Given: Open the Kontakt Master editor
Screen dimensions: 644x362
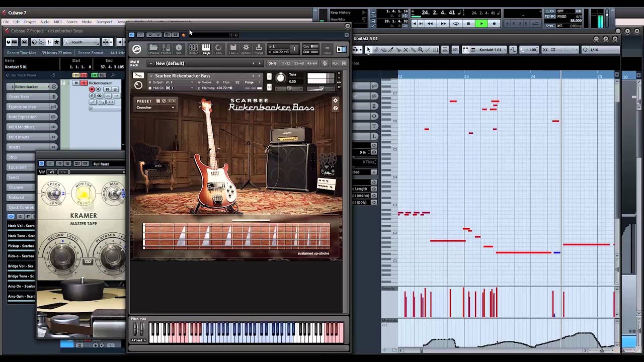Looking at the screenshot, I should click(x=166, y=49).
